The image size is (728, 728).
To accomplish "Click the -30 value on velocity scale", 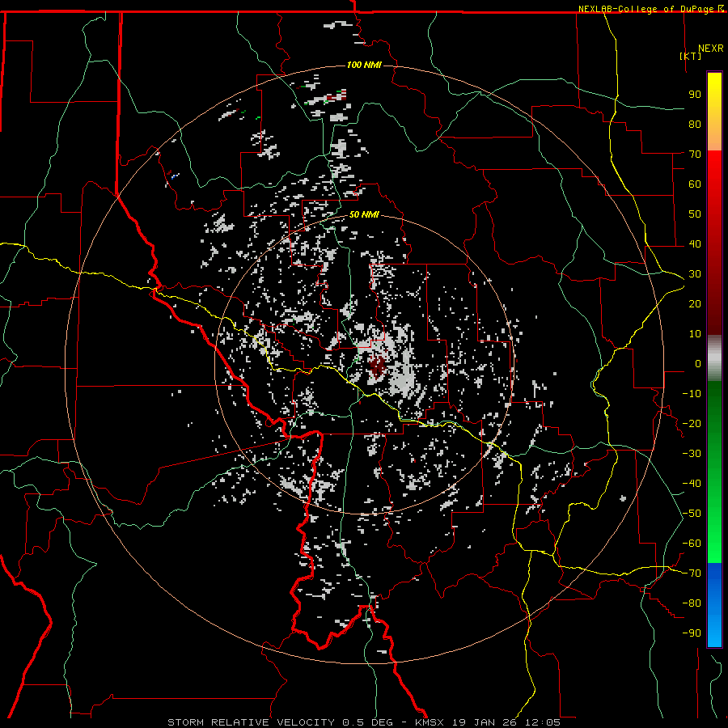I will (x=692, y=454).
